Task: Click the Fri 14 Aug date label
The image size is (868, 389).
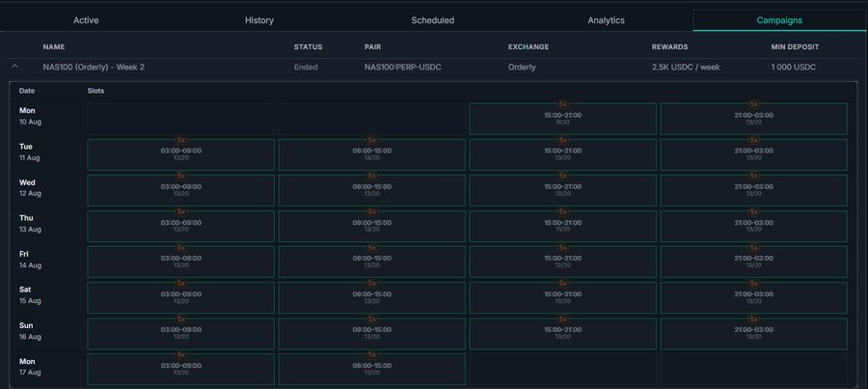Action: pos(30,260)
